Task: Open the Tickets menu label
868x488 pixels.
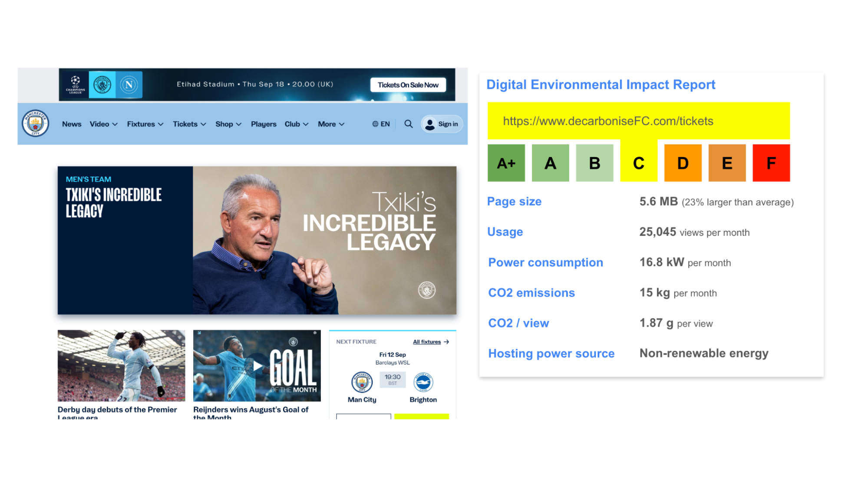Action: coord(185,124)
